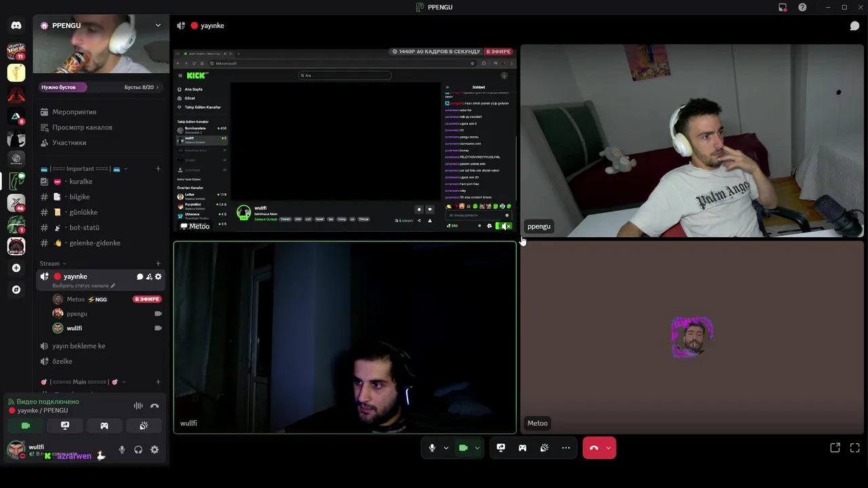
Task: Join özelke voice channel
Action: pyautogui.click(x=101, y=361)
